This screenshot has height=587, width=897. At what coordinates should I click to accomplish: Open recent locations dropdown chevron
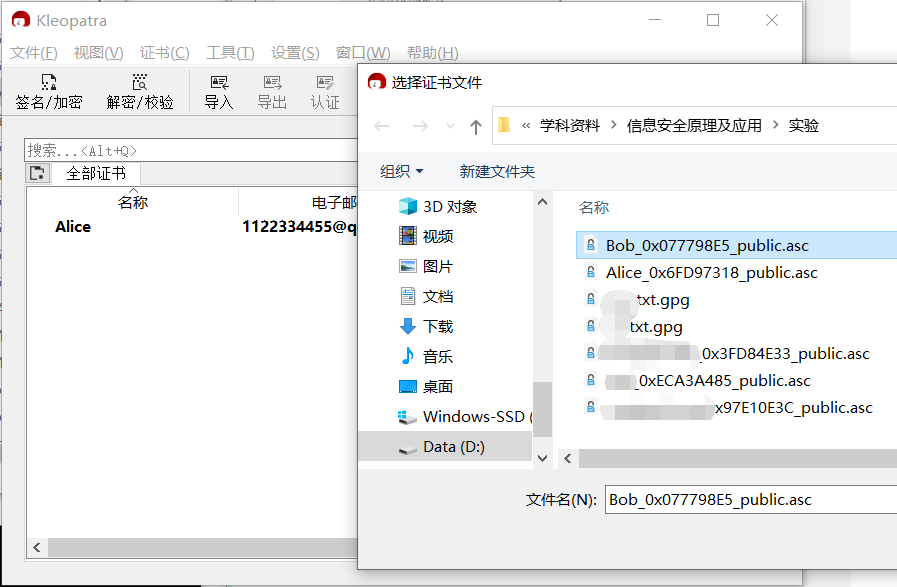coord(450,126)
